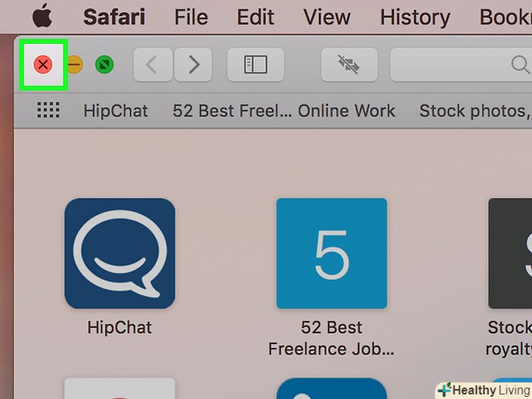Click the crossed-out arrows toolbar button
This screenshot has width=532, height=399.
point(349,64)
